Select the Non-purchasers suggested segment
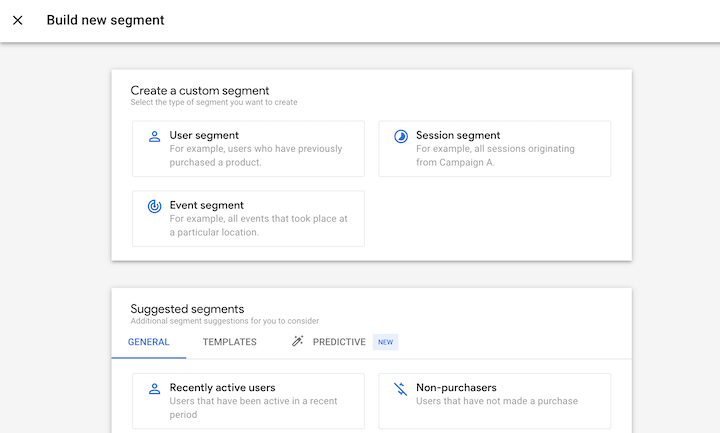 point(494,400)
